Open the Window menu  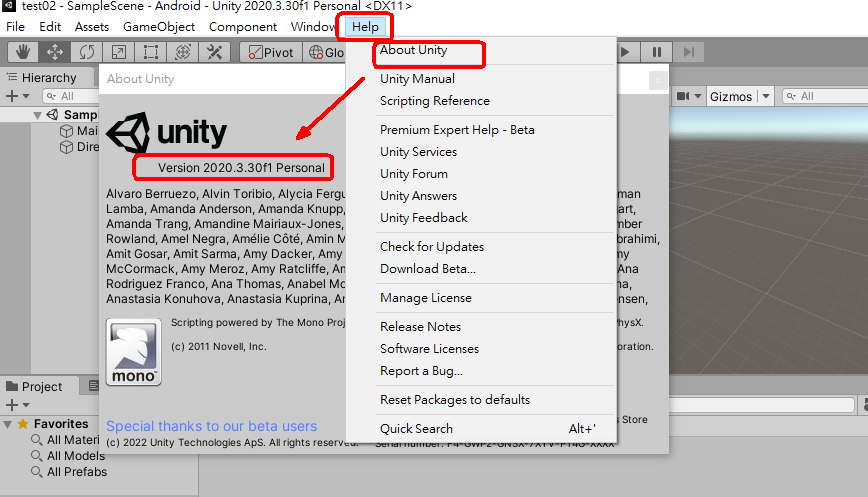tap(313, 27)
